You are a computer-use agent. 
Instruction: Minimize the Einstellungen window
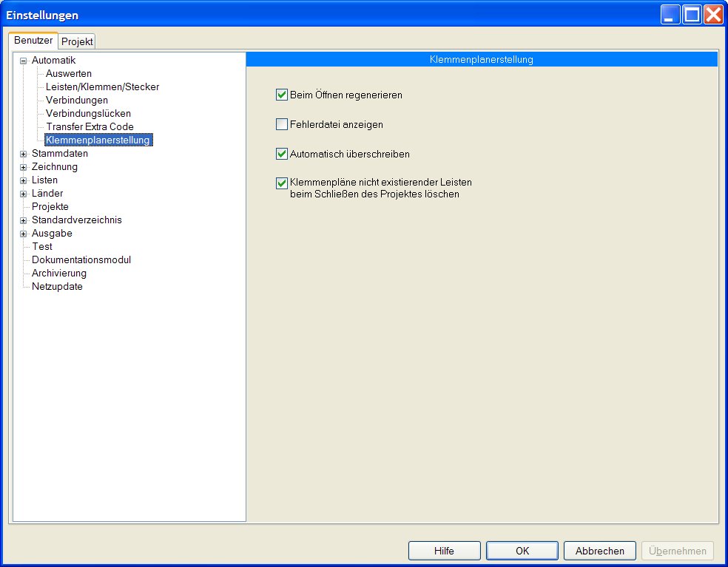[x=670, y=14]
